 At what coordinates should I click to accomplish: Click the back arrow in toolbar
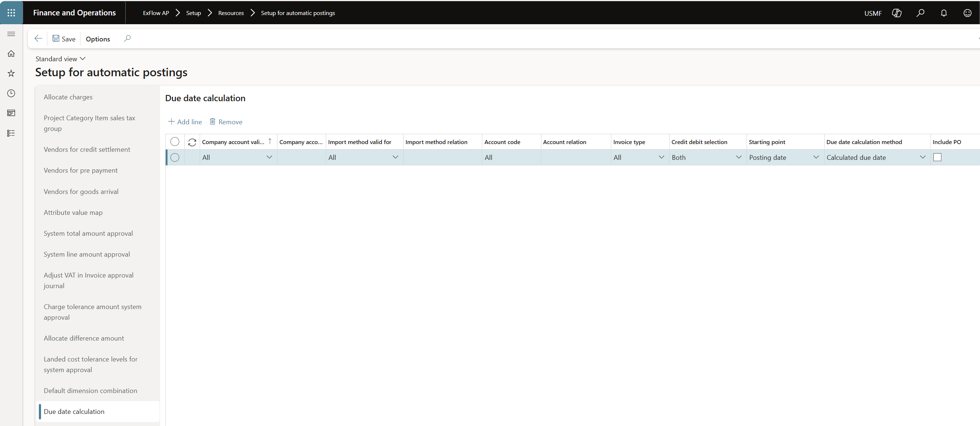[38, 38]
